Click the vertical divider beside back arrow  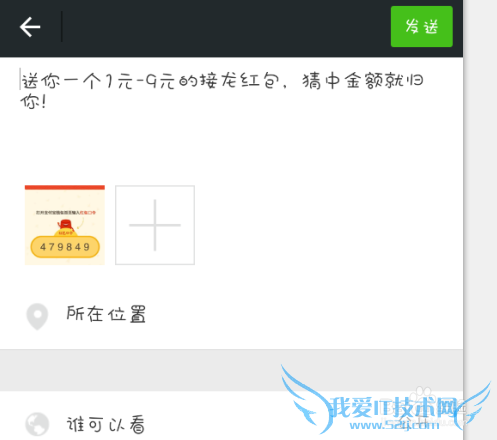62,27
